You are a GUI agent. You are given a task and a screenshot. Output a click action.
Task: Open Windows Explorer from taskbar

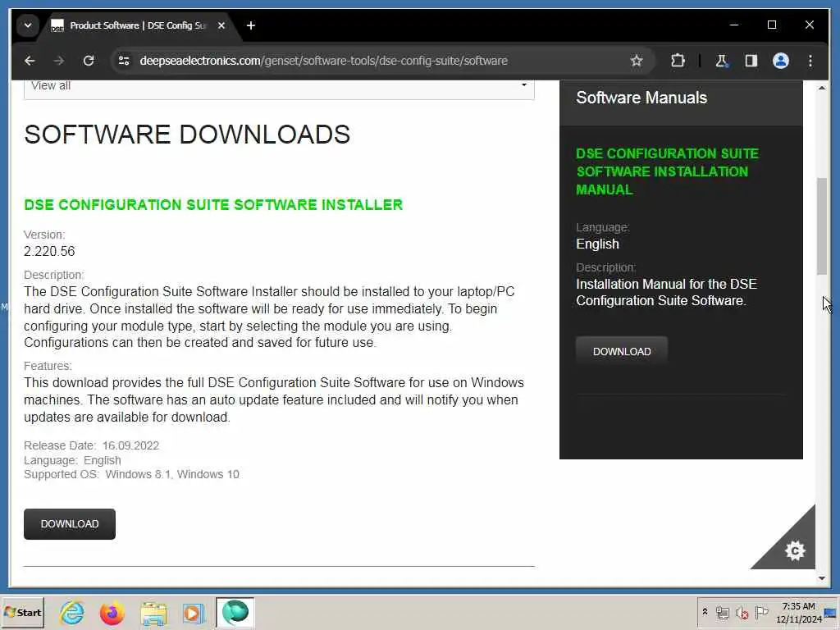pos(153,612)
